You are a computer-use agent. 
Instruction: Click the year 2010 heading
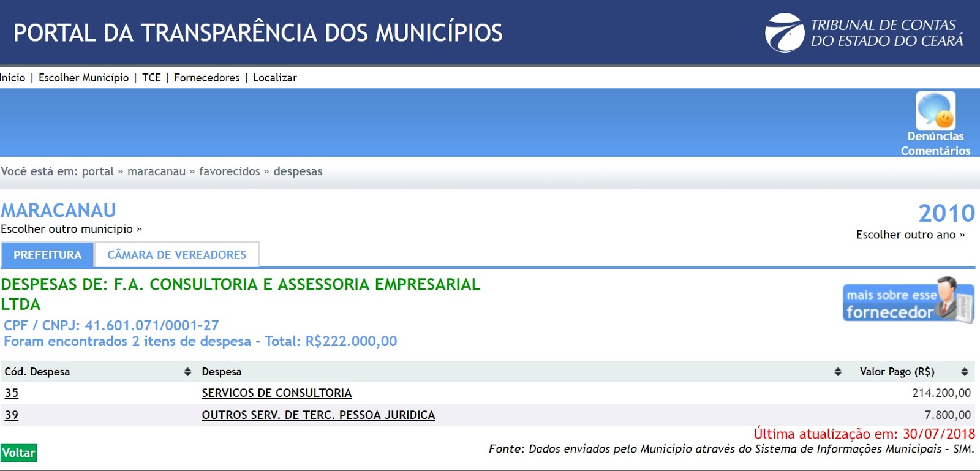coord(947,213)
